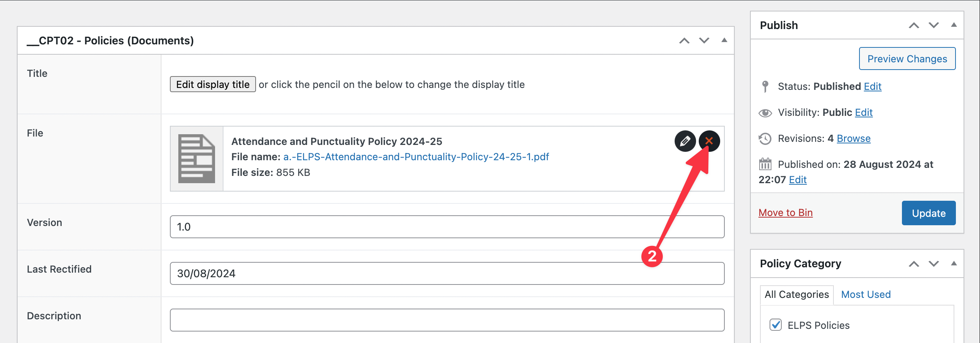Collapse the Policies (Documents) panel

[x=724, y=40]
